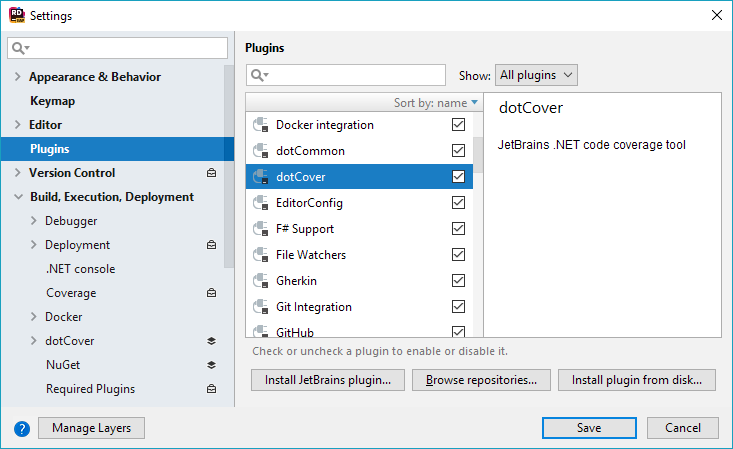Click the File Watchers plugin icon
Screen dimensions: 733x449
[x=260, y=255]
